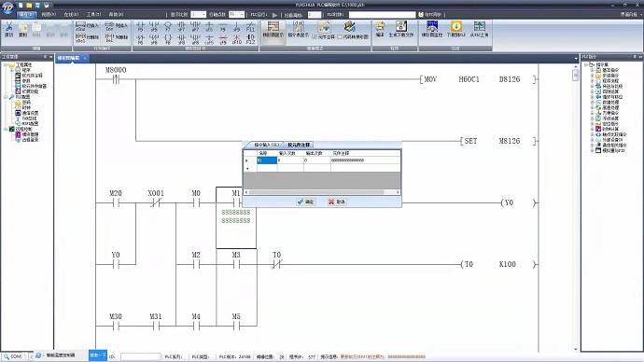The image size is (644, 362).
Task: Toggle the code-to-ladder conversion checkbox
Action: (340, 37)
